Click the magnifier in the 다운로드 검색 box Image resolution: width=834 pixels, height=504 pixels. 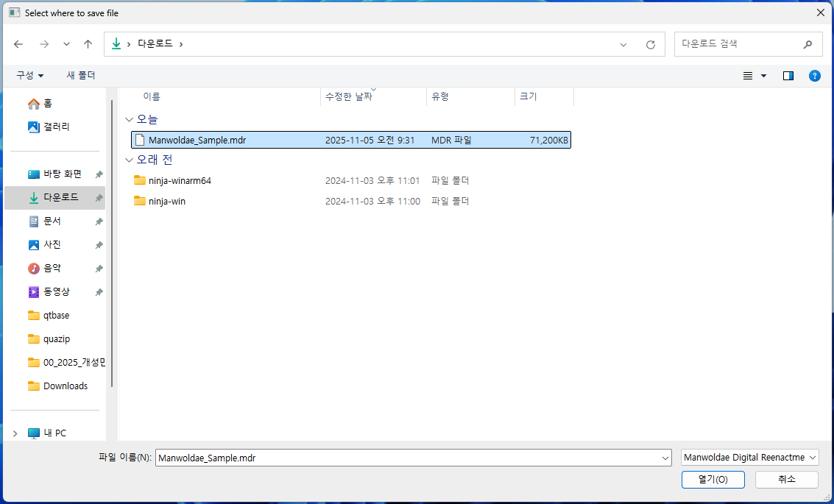point(808,44)
